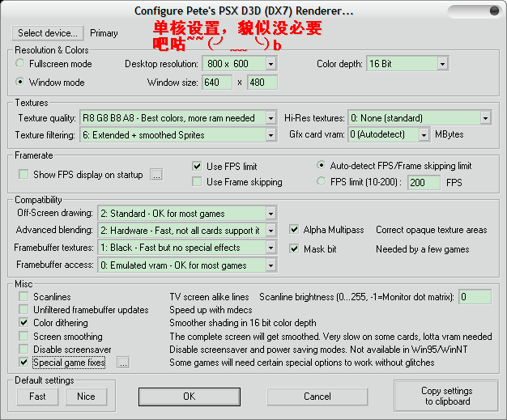This screenshot has height=420, width=507.
Task: Open Framebuffer access dropdown
Action: coord(271,265)
